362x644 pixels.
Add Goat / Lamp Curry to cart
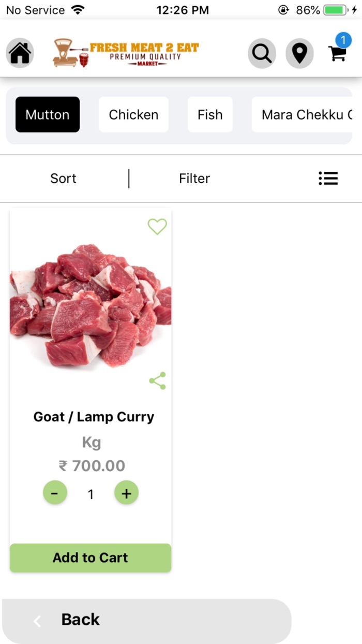pyautogui.click(x=90, y=558)
